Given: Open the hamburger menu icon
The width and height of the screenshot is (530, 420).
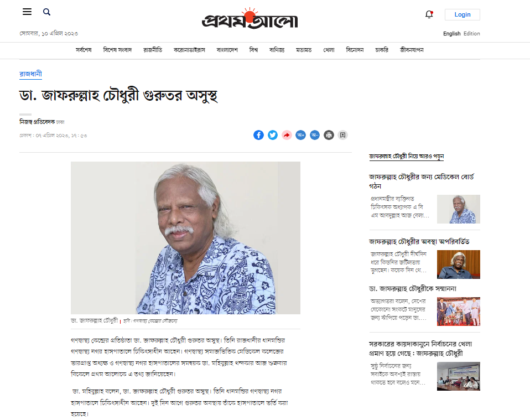Looking at the screenshot, I should 27,12.
